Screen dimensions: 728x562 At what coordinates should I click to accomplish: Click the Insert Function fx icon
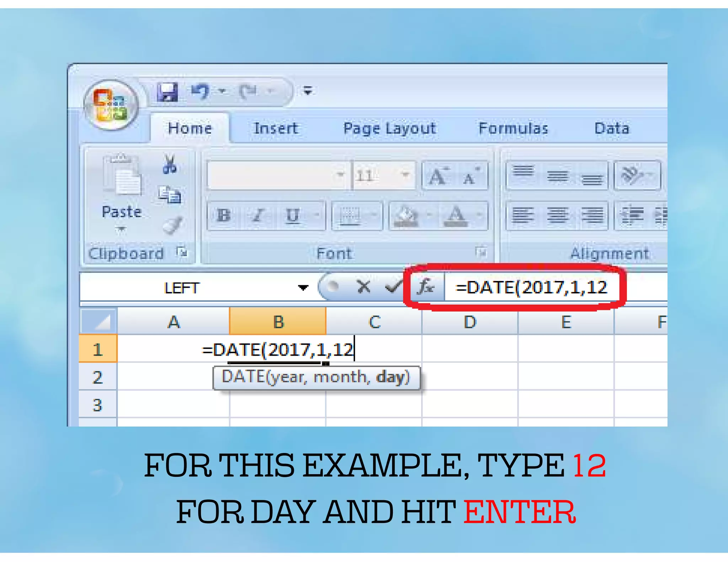(x=426, y=287)
